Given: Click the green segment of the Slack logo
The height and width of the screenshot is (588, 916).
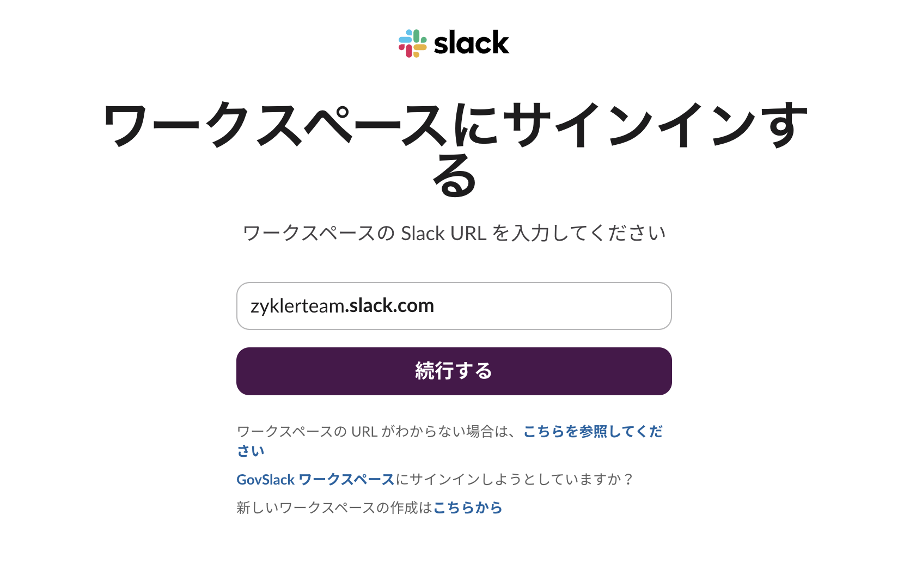Looking at the screenshot, I should point(417,36).
